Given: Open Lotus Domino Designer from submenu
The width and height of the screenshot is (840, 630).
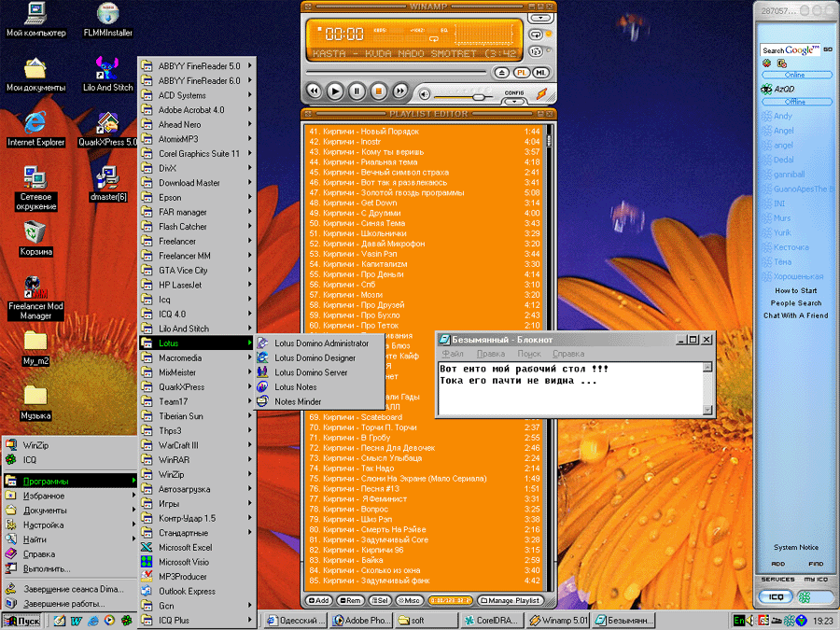Looking at the screenshot, I should pyautogui.click(x=319, y=357).
